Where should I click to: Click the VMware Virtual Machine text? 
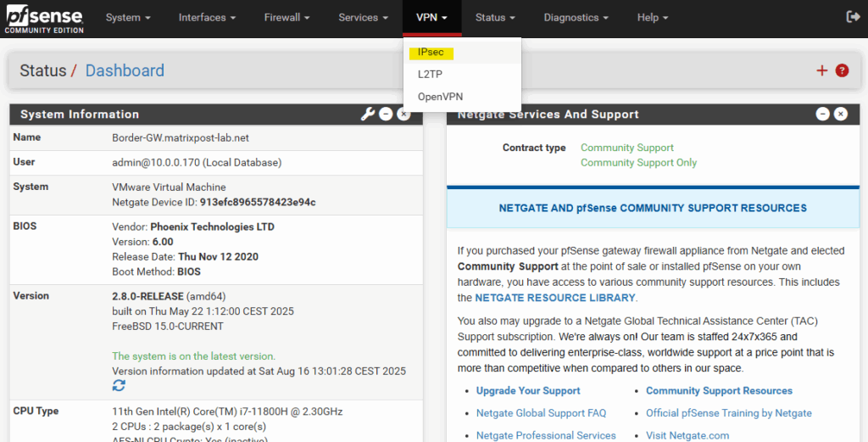pyautogui.click(x=169, y=187)
